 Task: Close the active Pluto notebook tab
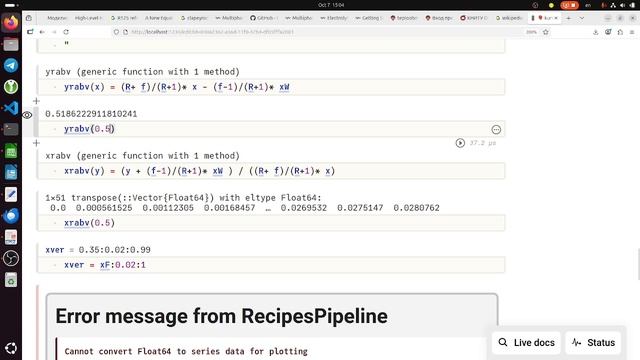(556, 18)
